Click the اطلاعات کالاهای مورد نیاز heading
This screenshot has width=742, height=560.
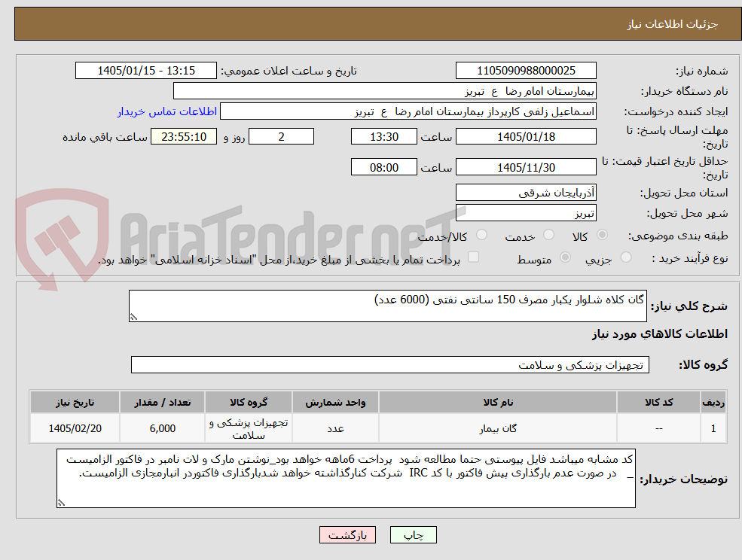[x=660, y=334]
